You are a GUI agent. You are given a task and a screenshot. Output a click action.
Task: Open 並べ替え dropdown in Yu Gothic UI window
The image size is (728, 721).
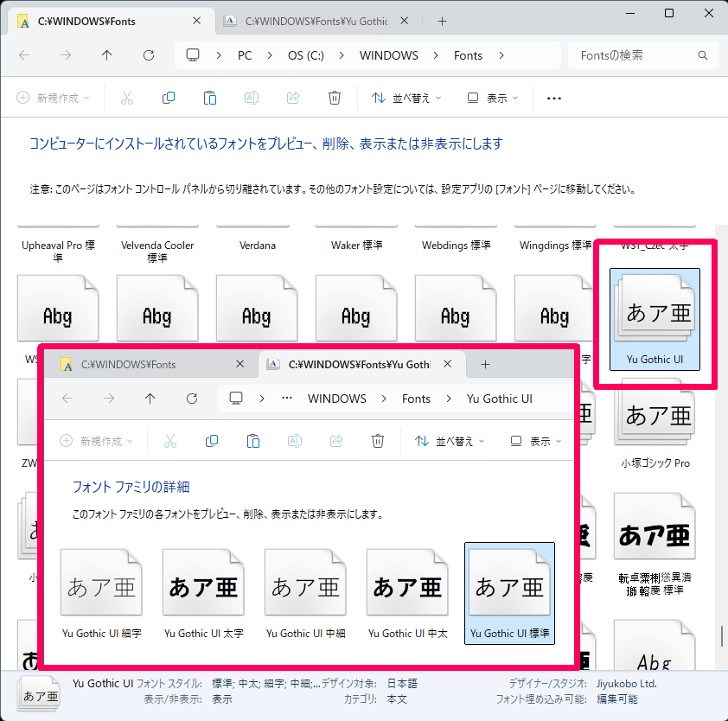pos(450,441)
